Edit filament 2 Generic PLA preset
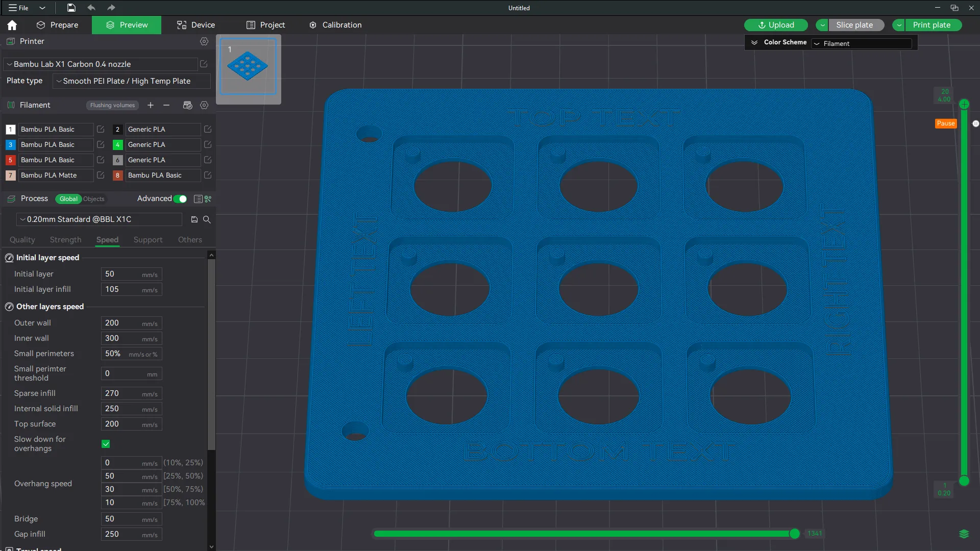This screenshot has height=551, width=980. click(208, 130)
